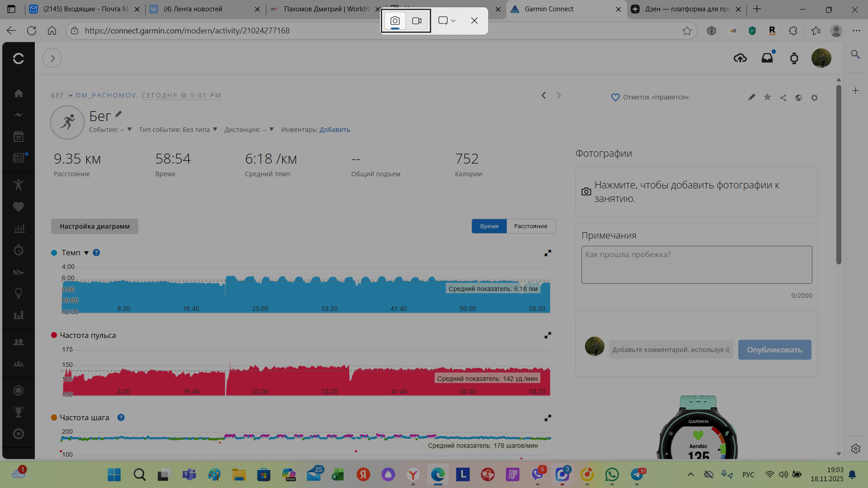The height and width of the screenshot is (488, 868).
Task: Open the groups sidebar icon
Action: [x=19, y=364]
